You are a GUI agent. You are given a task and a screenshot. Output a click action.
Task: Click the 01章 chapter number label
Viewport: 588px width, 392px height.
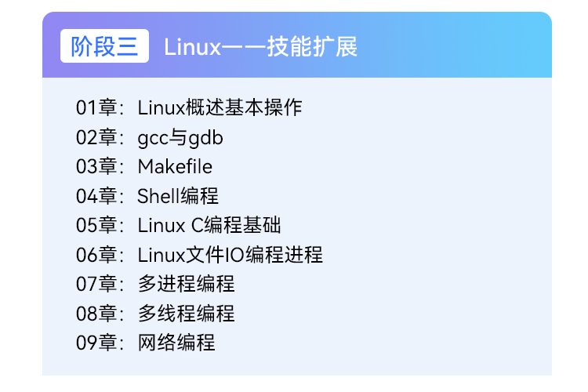click(96, 107)
